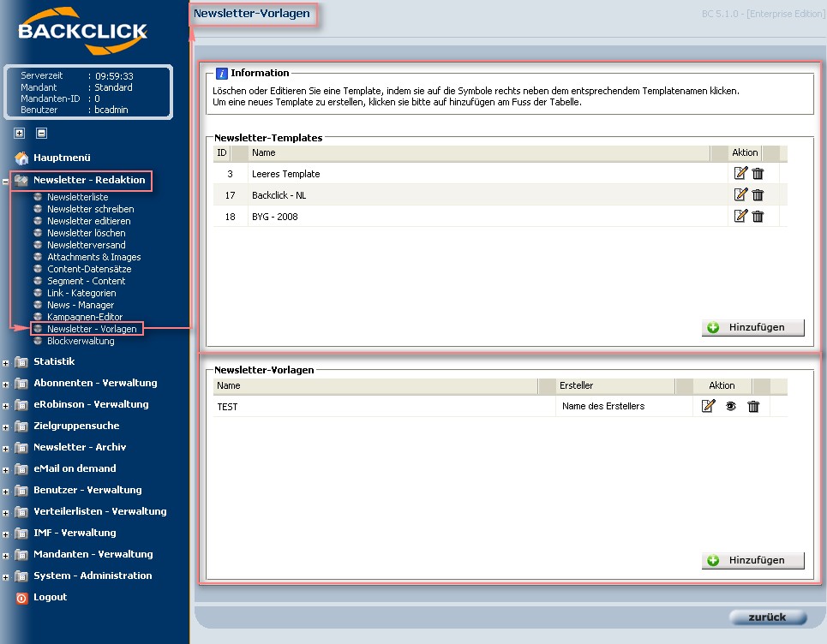Open Newsletter schreiben
Screen dimensions: 827x644
[90, 209]
